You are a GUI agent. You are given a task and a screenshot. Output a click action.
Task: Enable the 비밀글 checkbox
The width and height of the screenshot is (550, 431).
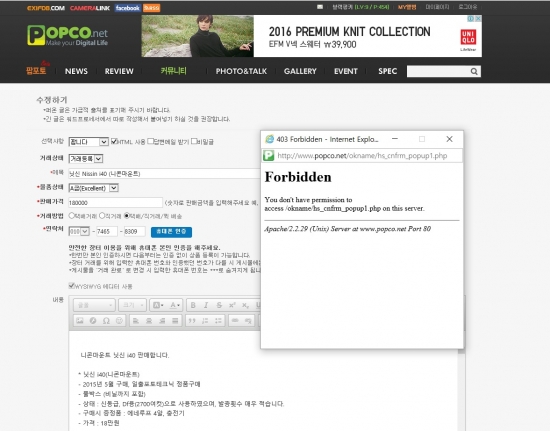pyautogui.click(x=194, y=141)
